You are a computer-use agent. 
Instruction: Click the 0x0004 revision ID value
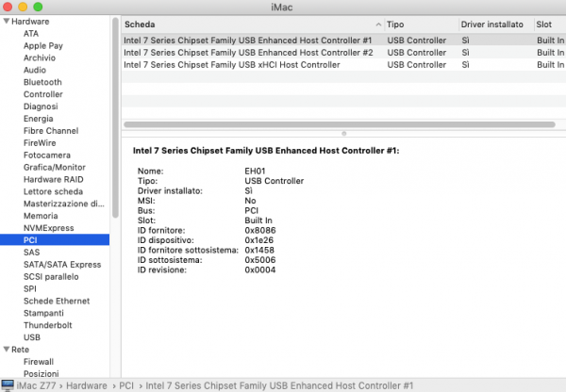coord(260,269)
